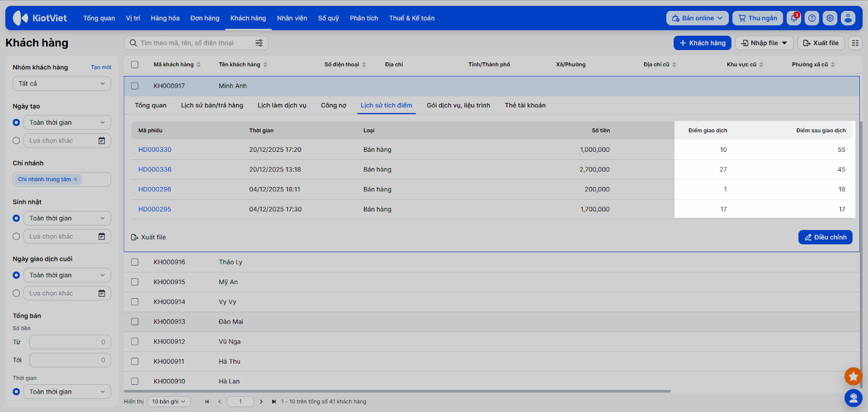This screenshot has width=868, height=412.
Task: Select Lựa chọn khác radio under Sinh nhật
Action: coord(16,236)
